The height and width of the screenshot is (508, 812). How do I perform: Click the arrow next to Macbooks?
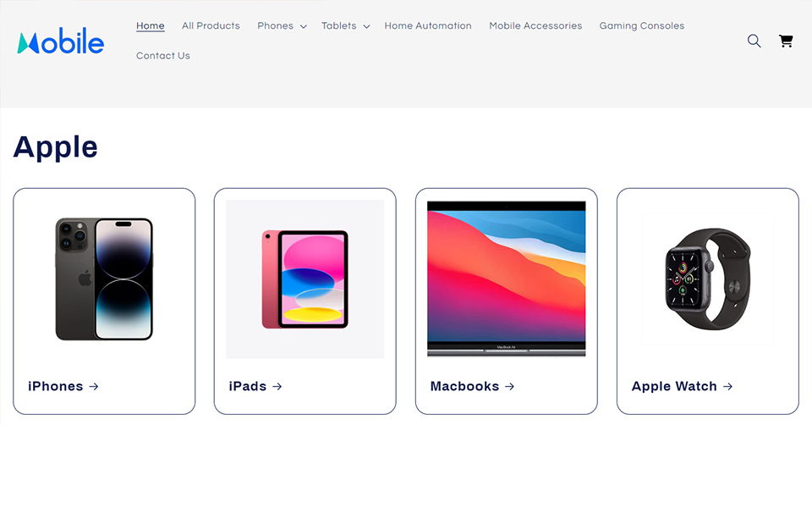point(509,386)
